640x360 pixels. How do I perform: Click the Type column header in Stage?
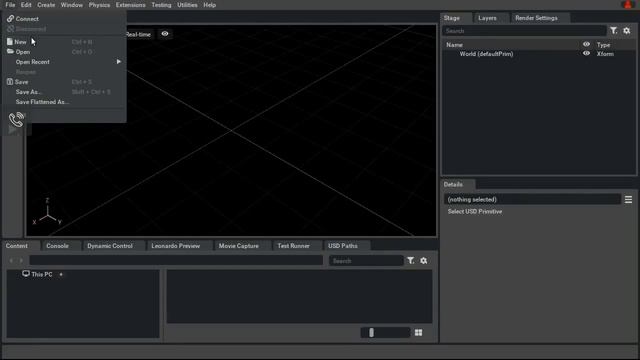(603, 44)
